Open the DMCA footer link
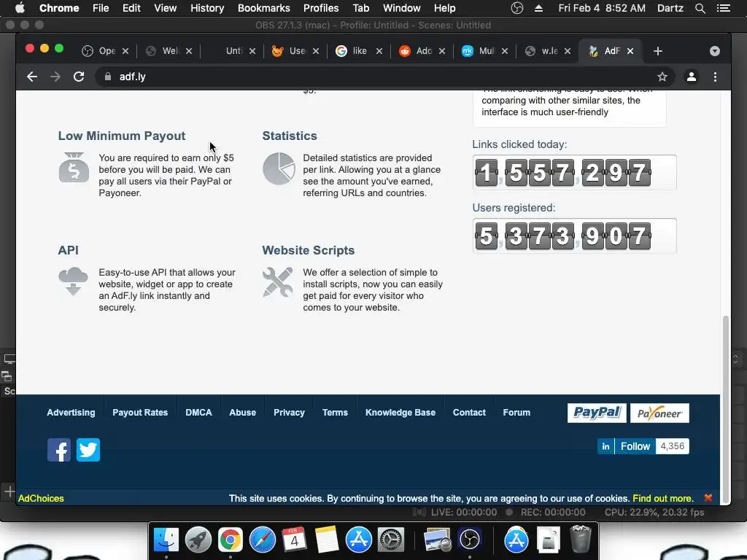747x560 pixels. click(198, 413)
